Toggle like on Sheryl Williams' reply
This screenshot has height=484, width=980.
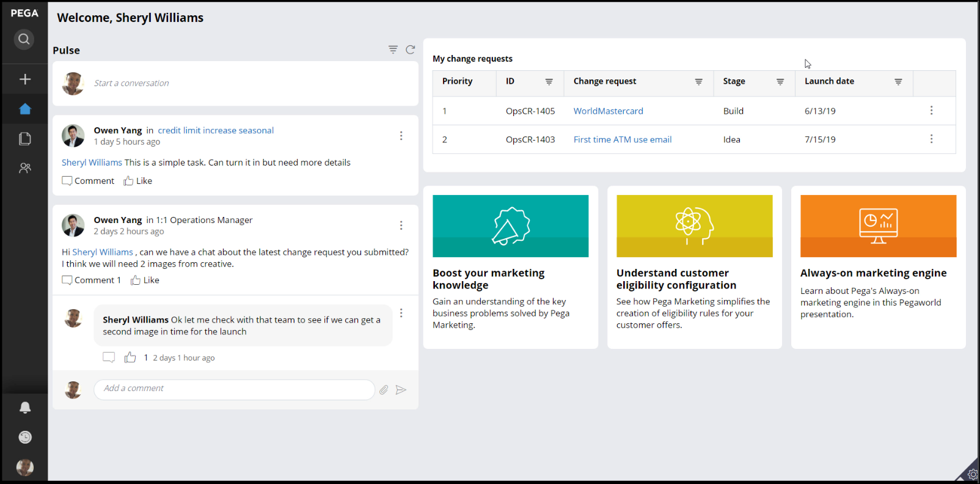(x=130, y=358)
